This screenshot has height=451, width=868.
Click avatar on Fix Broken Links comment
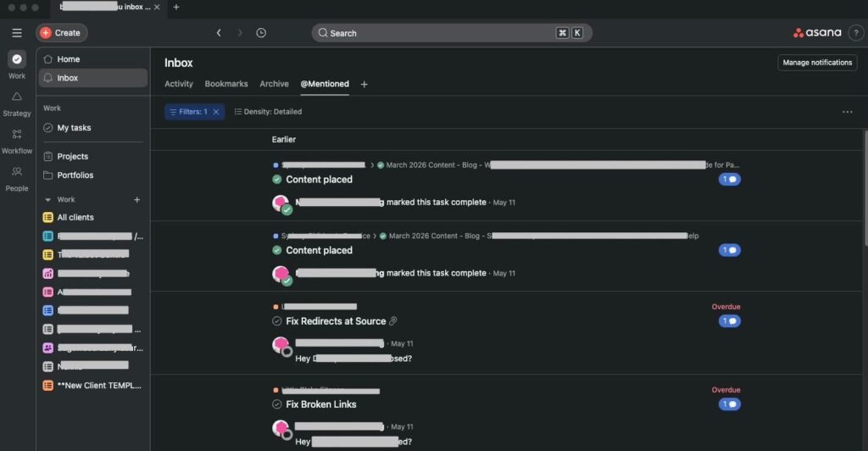281,428
